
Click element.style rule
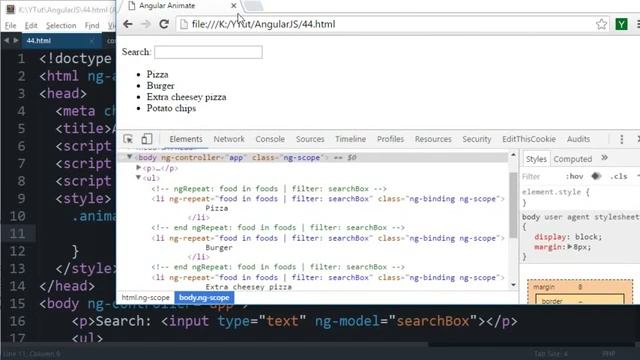(555, 192)
